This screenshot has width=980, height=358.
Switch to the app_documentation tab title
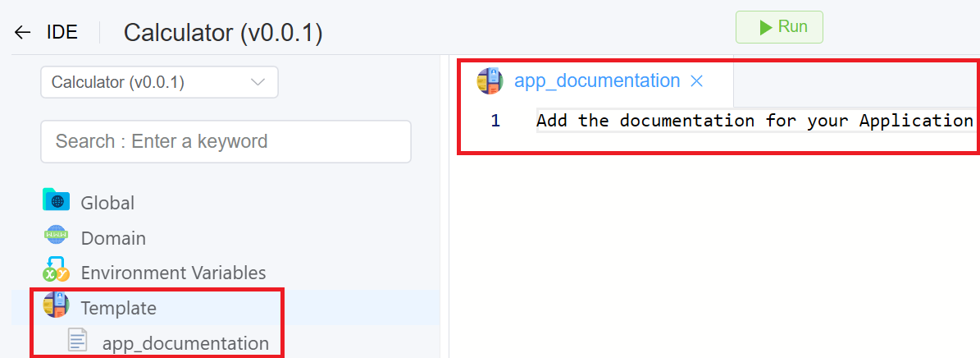coord(596,80)
